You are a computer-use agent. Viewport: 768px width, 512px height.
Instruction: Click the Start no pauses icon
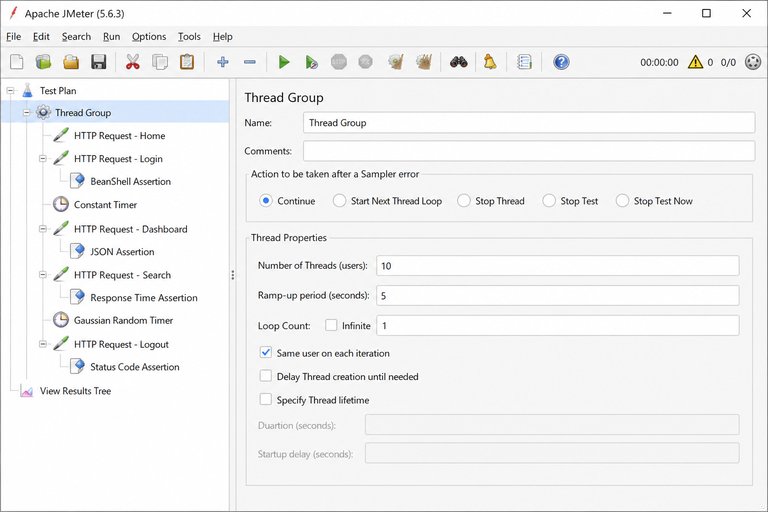tap(311, 62)
